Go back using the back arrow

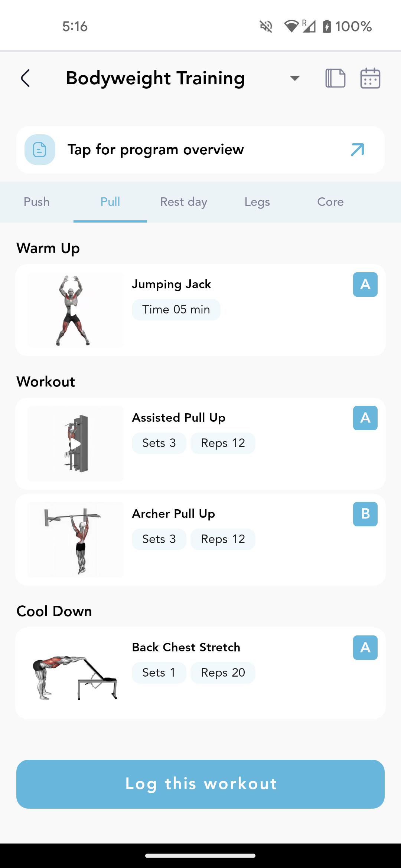[25, 78]
